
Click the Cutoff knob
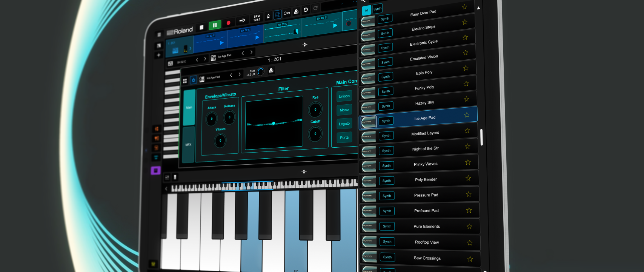point(315,134)
